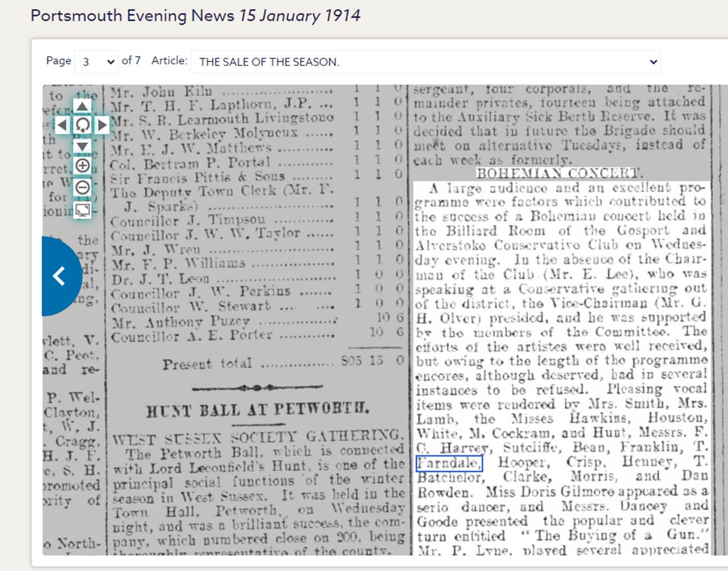Click the Dr. J. T. Leon entry
Viewport: 728px width, 571px height.
pyautogui.click(x=257, y=277)
